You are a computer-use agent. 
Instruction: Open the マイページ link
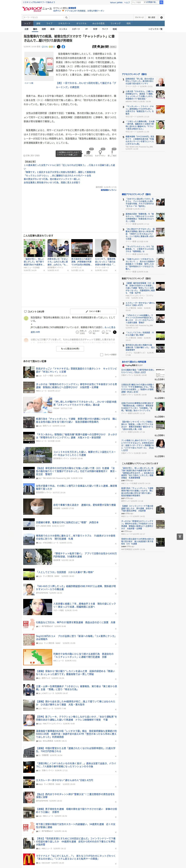139,17
